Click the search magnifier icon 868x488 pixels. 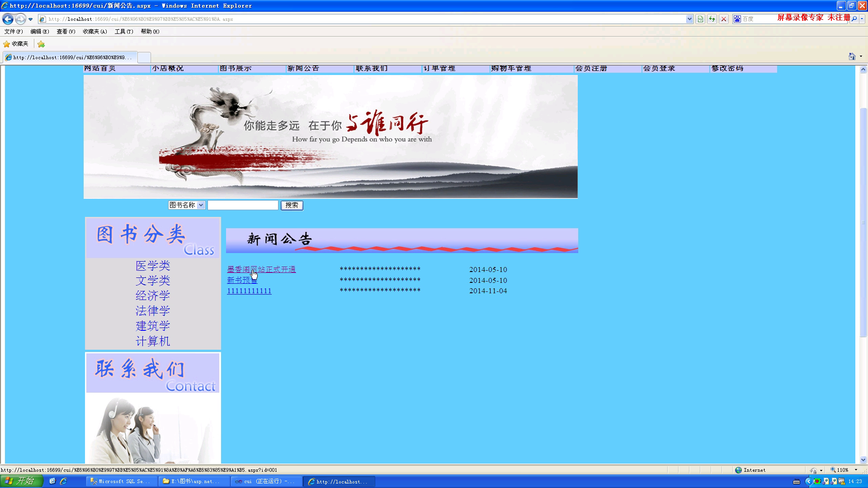pos(854,19)
